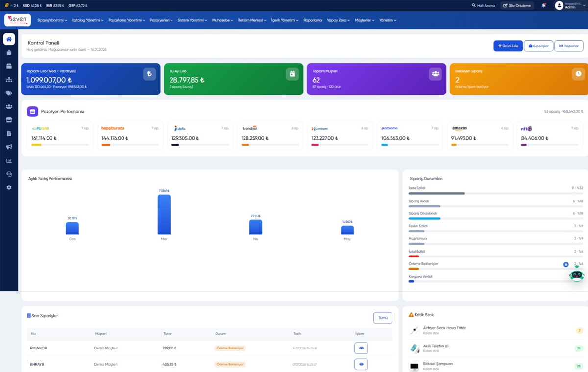The width and height of the screenshot is (588, 372).
Task: Open the Pazaryerleri dropdown
Action: 161,20
